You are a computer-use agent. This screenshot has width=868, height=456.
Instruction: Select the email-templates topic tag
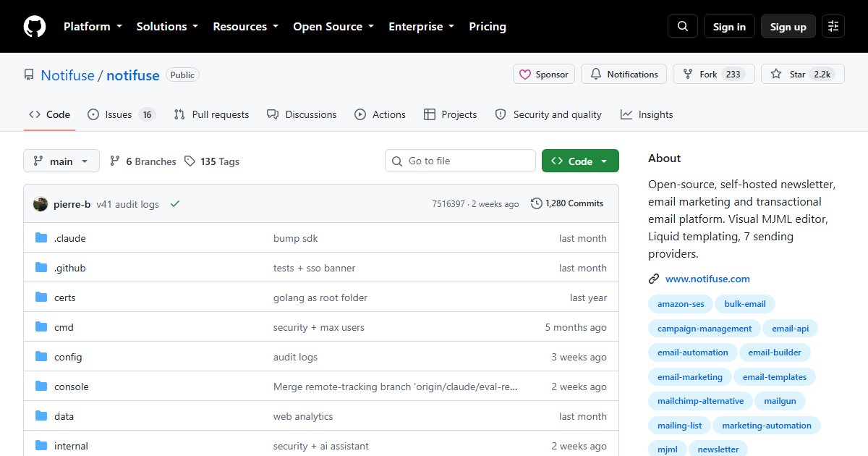pos(775,377)
